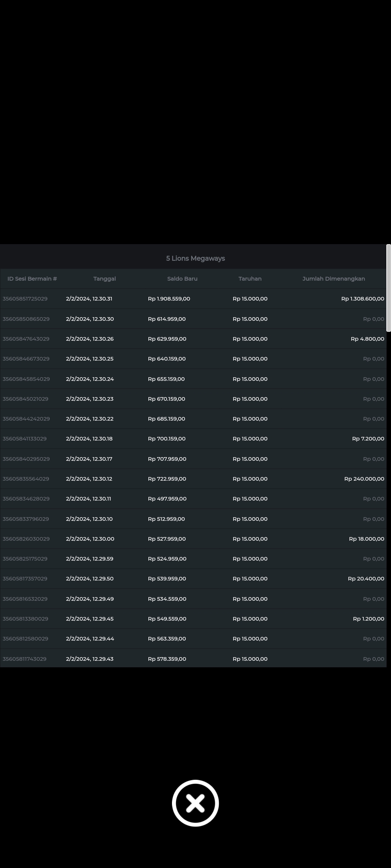Click the row dated 12.30.18
The image size is (391, 868).
pos(89,439)
